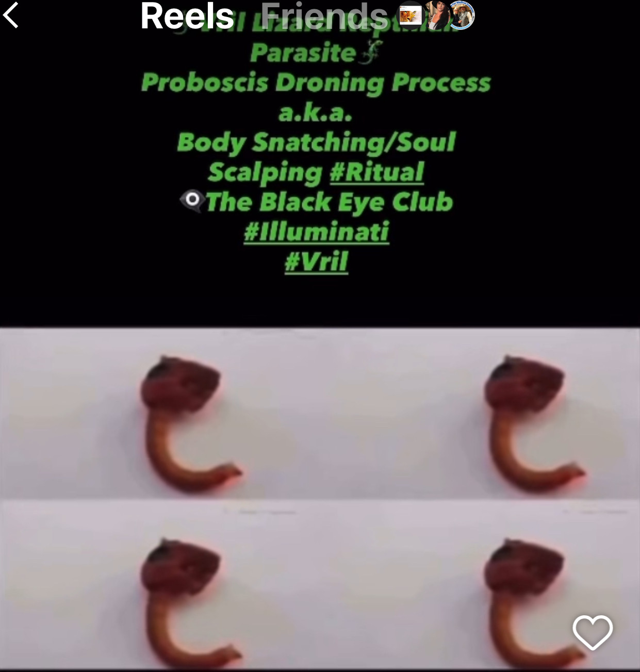Switch to the Friends tab
This screenshot has width=640, height=672.
324,15
